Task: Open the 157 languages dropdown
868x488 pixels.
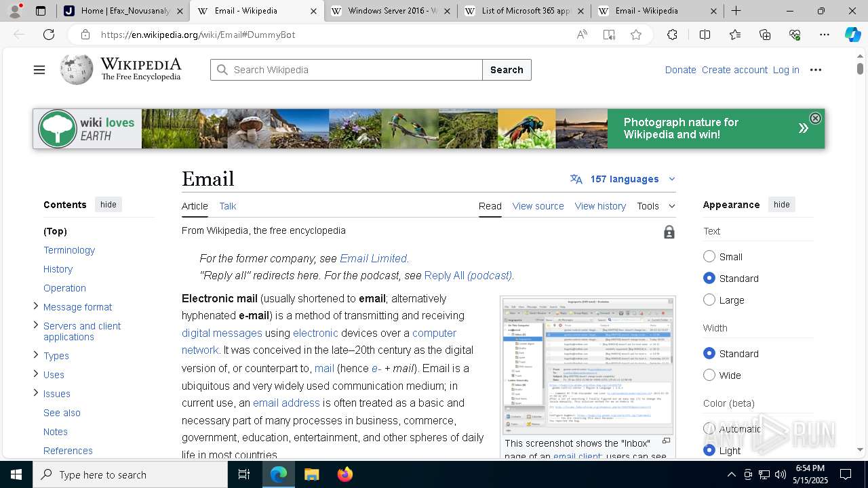Action: tap(624, 179)
